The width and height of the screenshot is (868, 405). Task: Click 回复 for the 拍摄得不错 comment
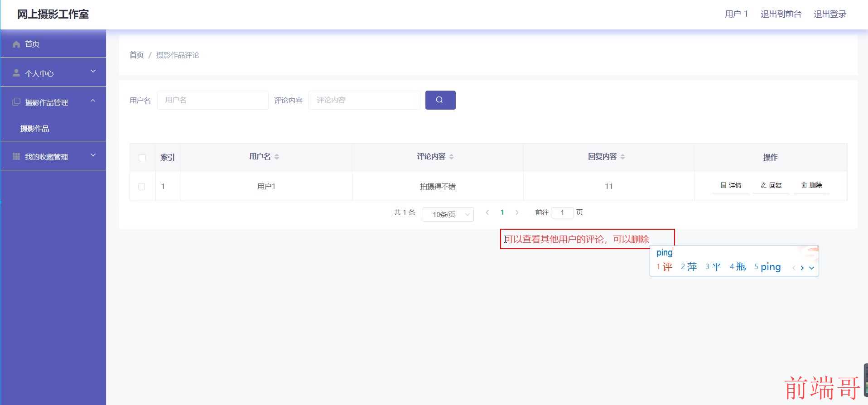tap(771, 186)
